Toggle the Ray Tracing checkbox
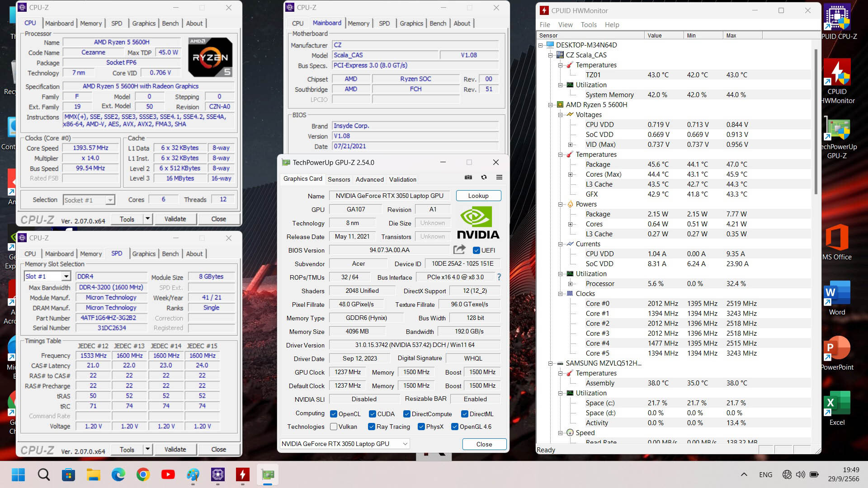 click(x=372, y=427)
